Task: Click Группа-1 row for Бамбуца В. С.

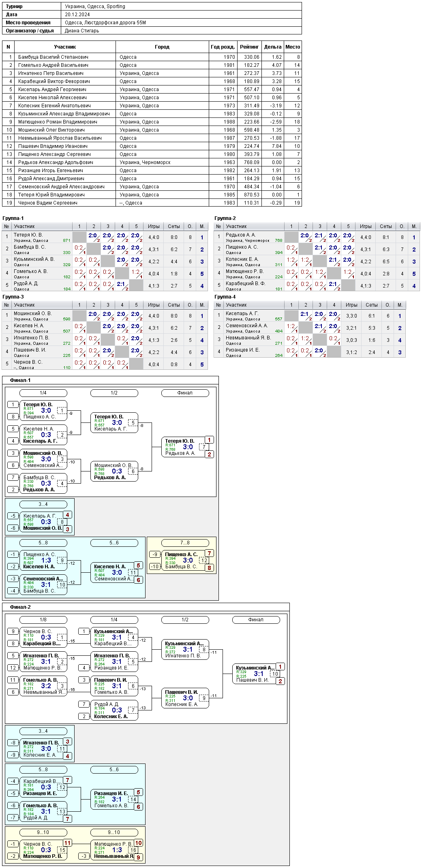Action: click(105, 250)
